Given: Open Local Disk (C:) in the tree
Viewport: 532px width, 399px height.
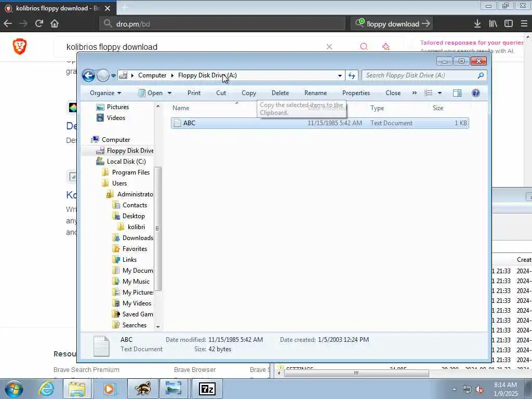Looking at the screenshot, I should [x=126, y=162].
